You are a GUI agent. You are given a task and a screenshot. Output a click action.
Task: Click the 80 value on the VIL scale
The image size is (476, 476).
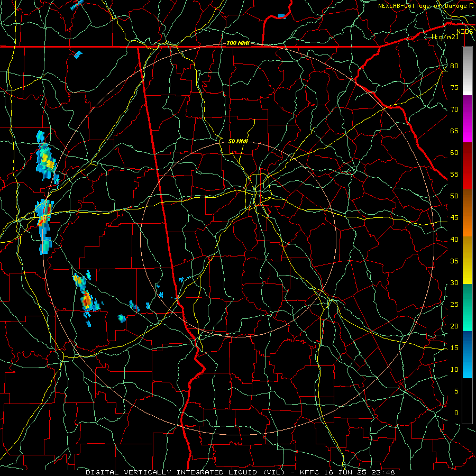454,66
